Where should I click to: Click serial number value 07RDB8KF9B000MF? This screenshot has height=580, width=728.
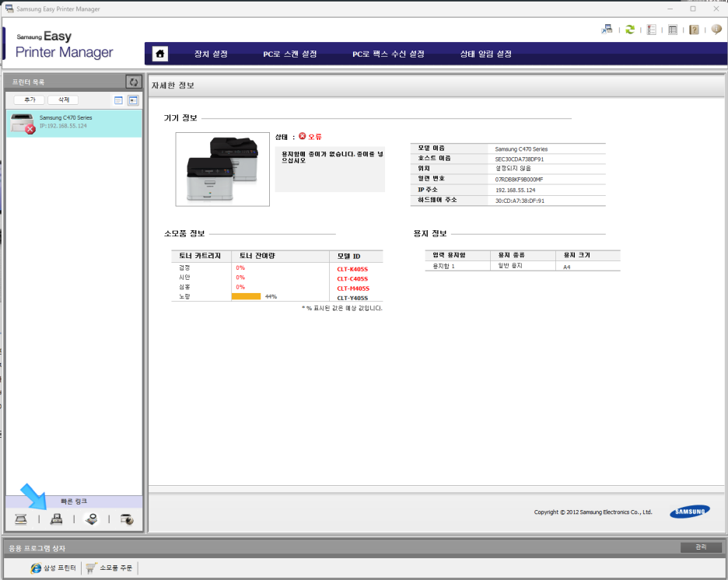pyautogui.click(x=519, y=180)
